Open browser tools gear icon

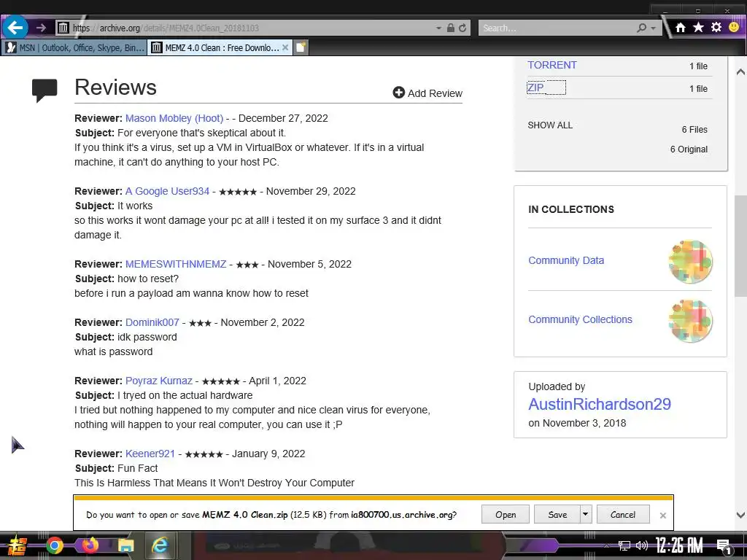pyautogui.click(x=716, y=27)
